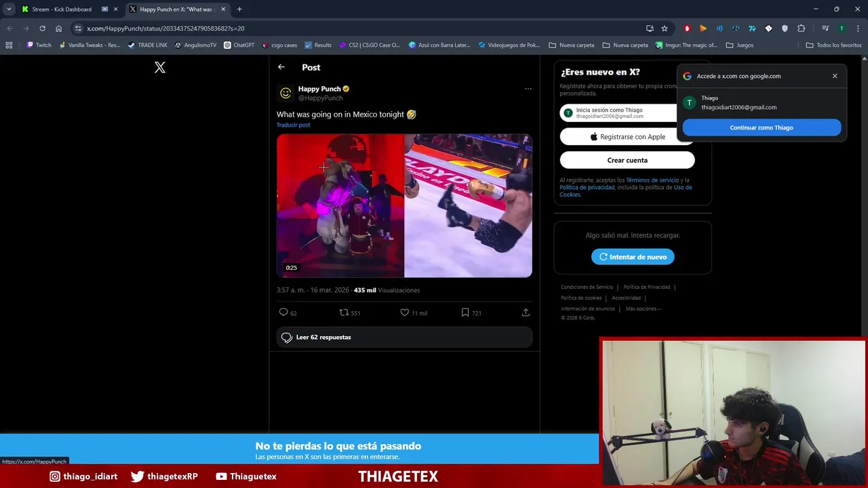The width and height of the screenshot is (868, 488).
Task: Open the Results bookmark
Action: [318, 45]
